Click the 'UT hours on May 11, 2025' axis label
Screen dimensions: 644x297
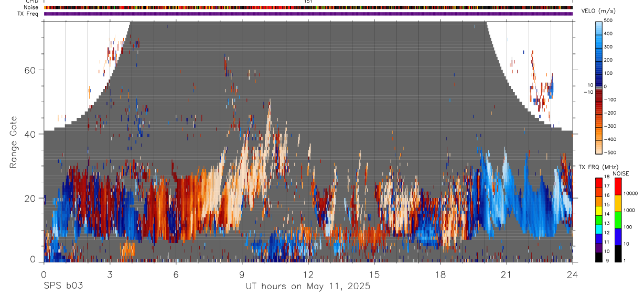(308, 287)
